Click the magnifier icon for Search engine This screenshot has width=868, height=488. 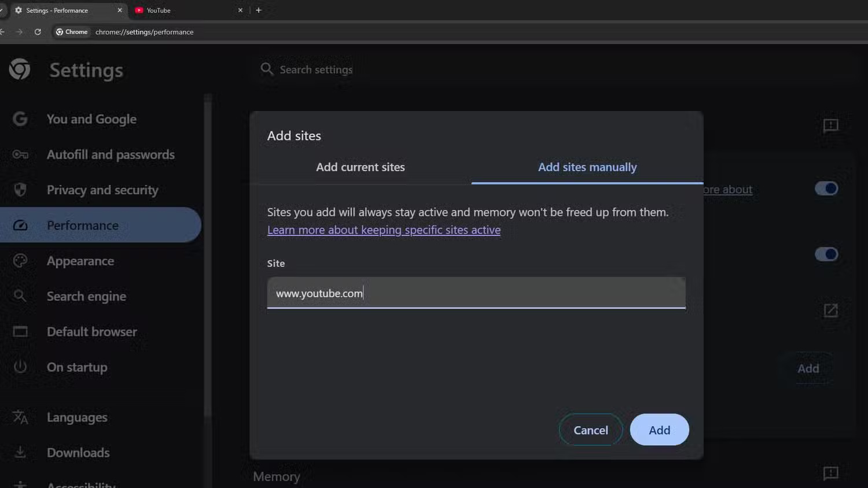20,296
